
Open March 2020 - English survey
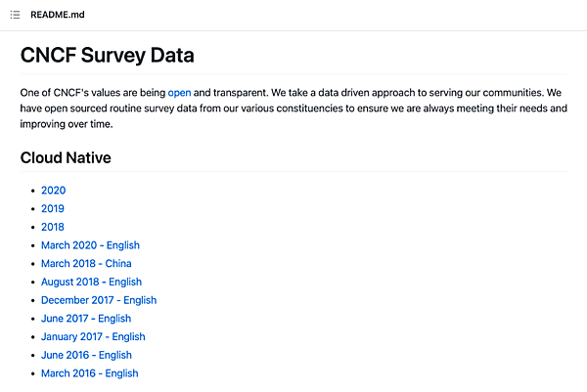click(x=90, y=245)
